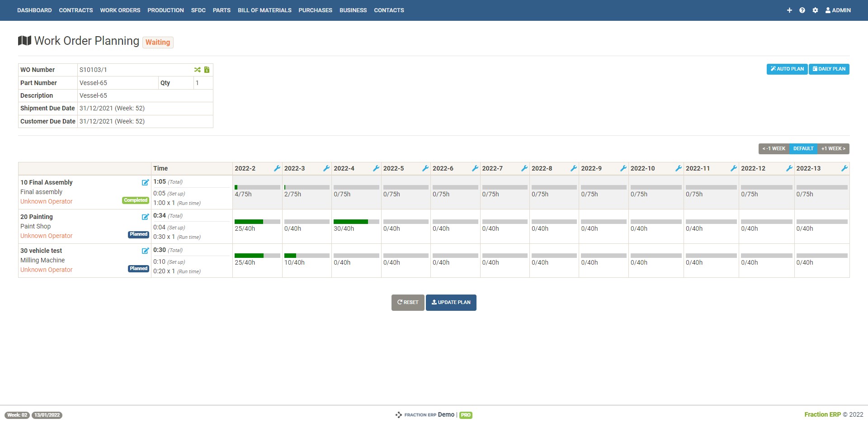Open the PRODUCTION menu

(x=165, y=10)
